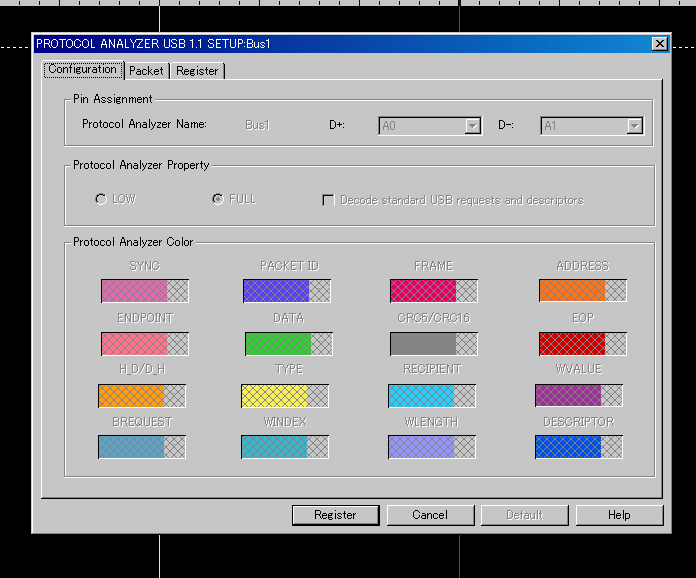696x578 pixels.
Task: Choose the DATA color swatch
Action: tap(289, 344)
